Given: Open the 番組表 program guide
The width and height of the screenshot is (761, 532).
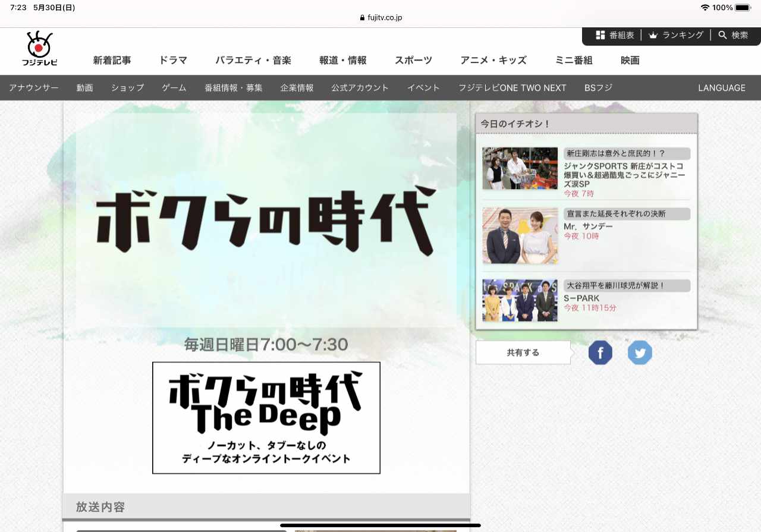Looking at the screenshot, I should click(x=615, y=35).
